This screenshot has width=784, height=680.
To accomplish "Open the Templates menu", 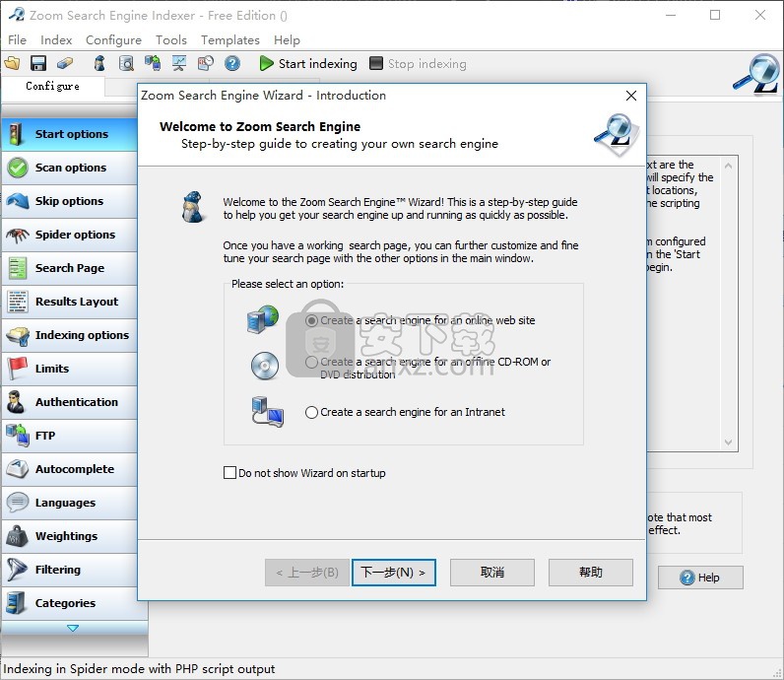I will [x=230, y=40].
